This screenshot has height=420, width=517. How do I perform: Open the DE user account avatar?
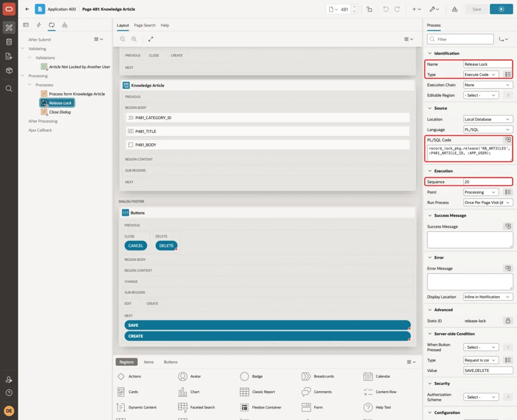pos(9,411)
